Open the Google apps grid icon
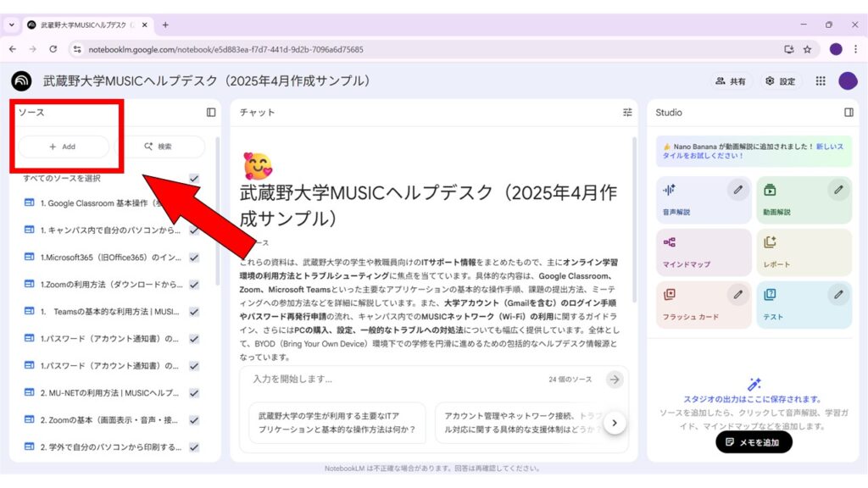This screenshot has width=868, height=488. [x=820, y=81]
